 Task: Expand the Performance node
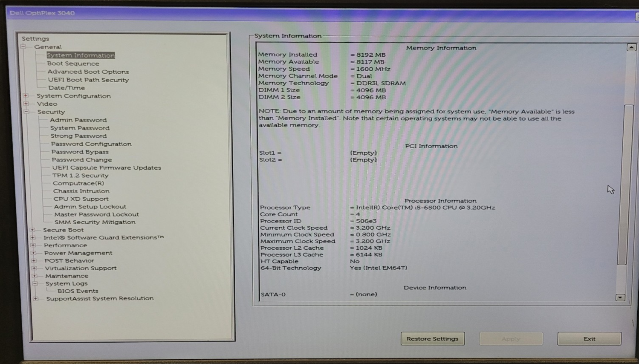coord(33,245)
